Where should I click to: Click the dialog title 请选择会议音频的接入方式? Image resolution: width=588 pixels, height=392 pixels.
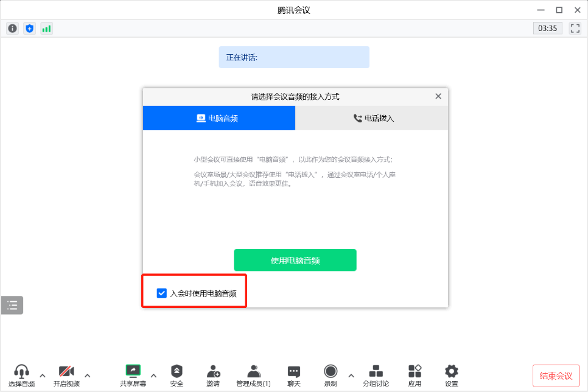[x=295, y=97]
